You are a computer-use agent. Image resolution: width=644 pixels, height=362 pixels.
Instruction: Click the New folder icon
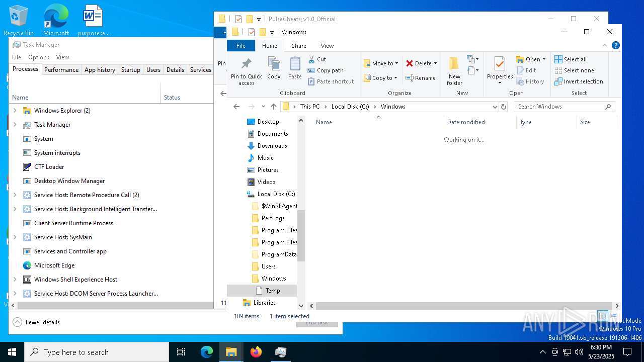point(454,63)
